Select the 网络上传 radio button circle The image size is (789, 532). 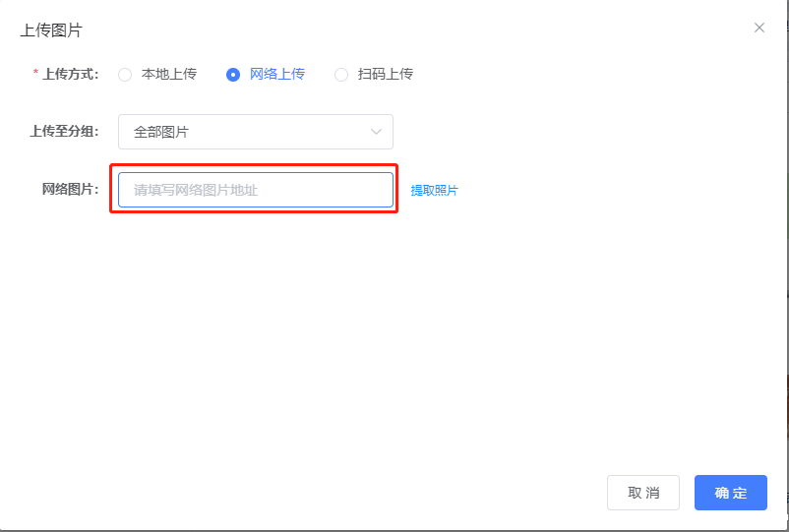[233, 75]
